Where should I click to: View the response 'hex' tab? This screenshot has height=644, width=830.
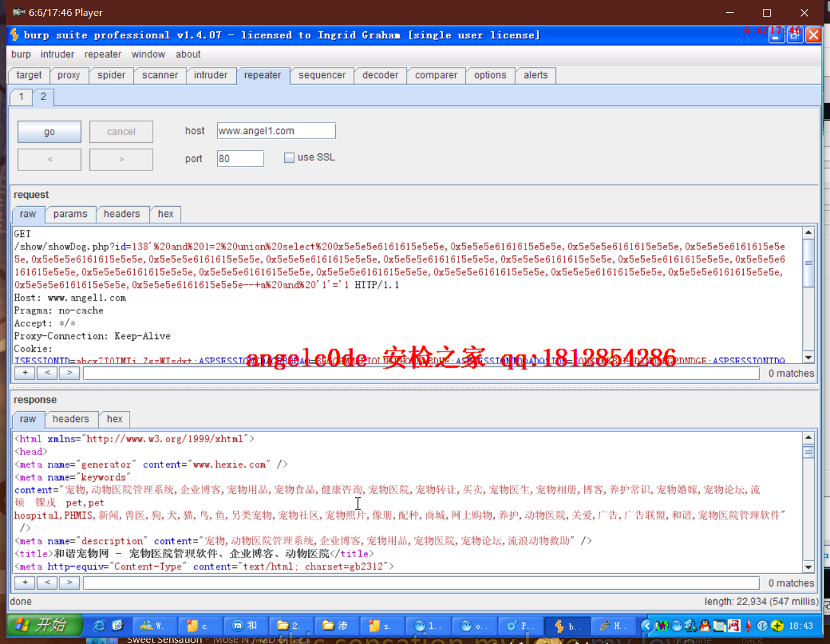[x=114, y=419]
